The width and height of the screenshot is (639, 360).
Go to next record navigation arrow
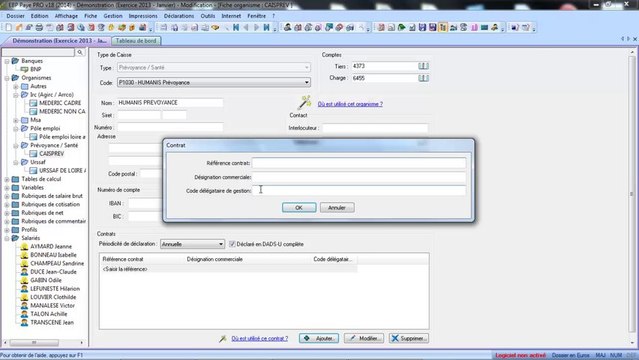point(256,28)
